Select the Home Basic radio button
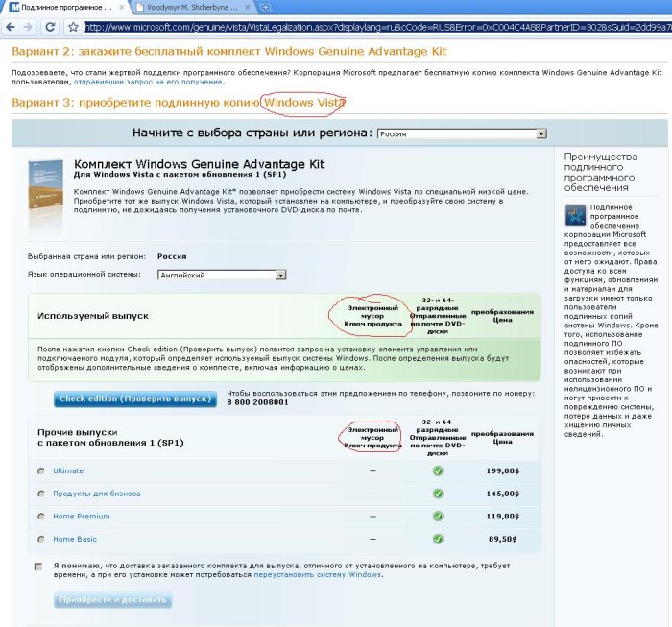The height and width of the screenshot is (627, 672). (41, 539)
